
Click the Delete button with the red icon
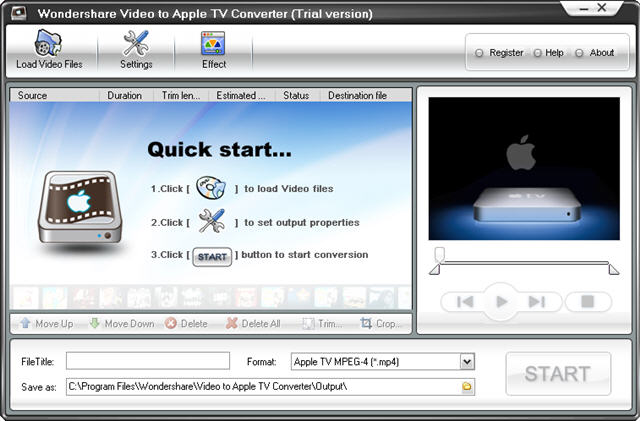pyautogui.click(x=187, y=324)
